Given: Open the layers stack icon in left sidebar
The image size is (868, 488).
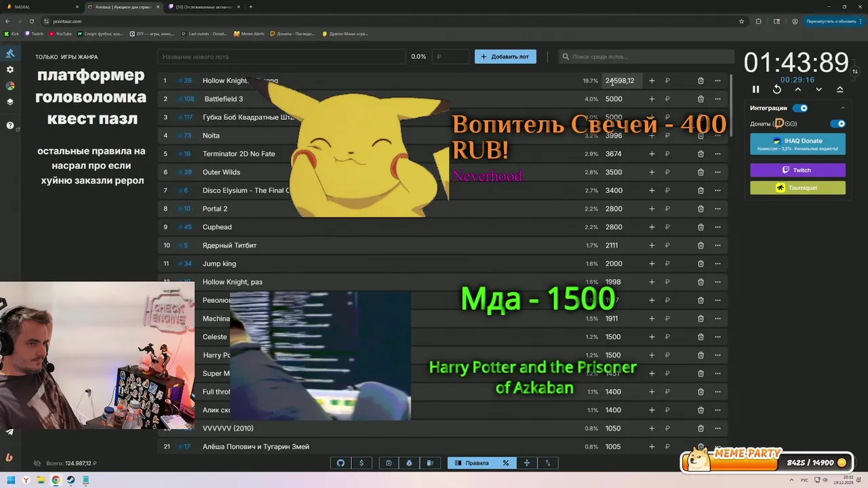Looking at the screenshot, I should pyautogui.click(x=10, y=102).
